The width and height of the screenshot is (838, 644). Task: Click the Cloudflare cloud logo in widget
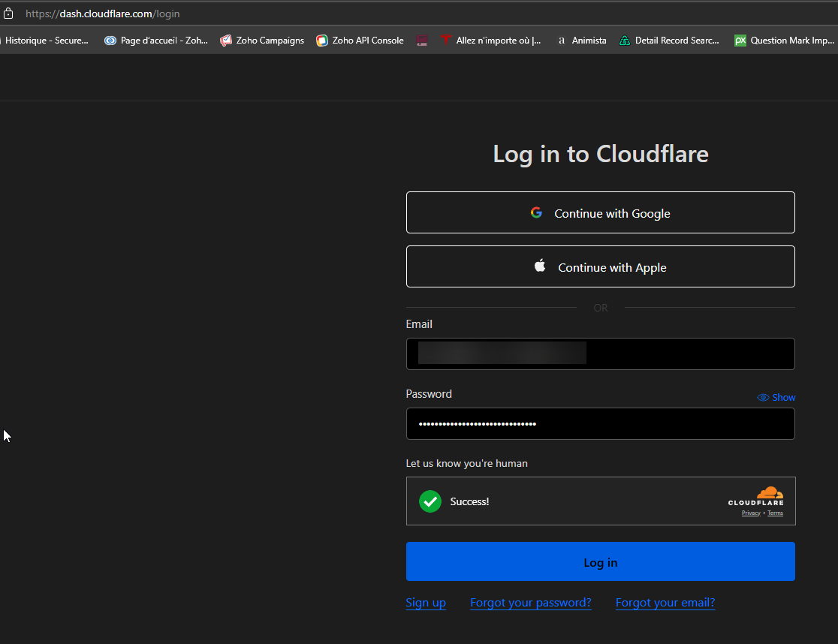[x=770, y=492]
